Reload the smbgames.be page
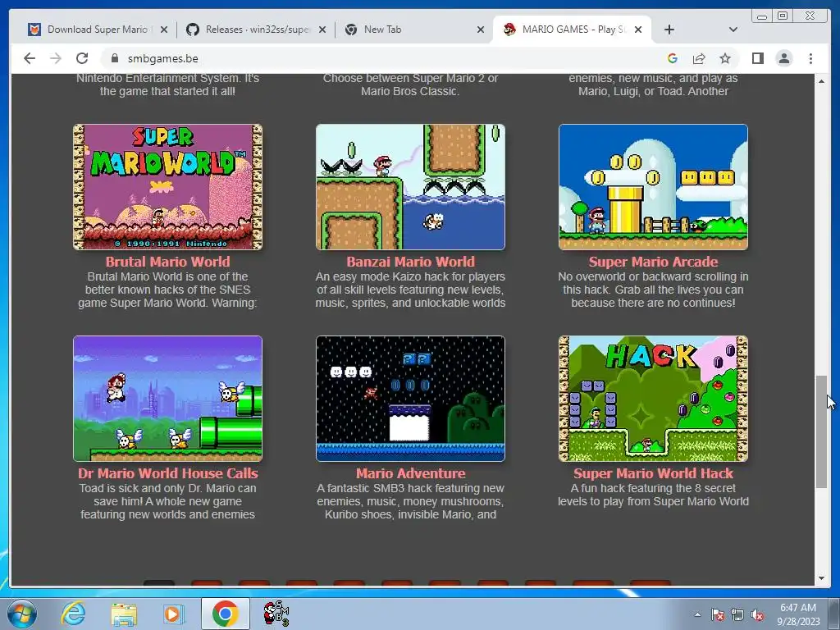This screenshot has width=840, height=630. pos(82,58)
